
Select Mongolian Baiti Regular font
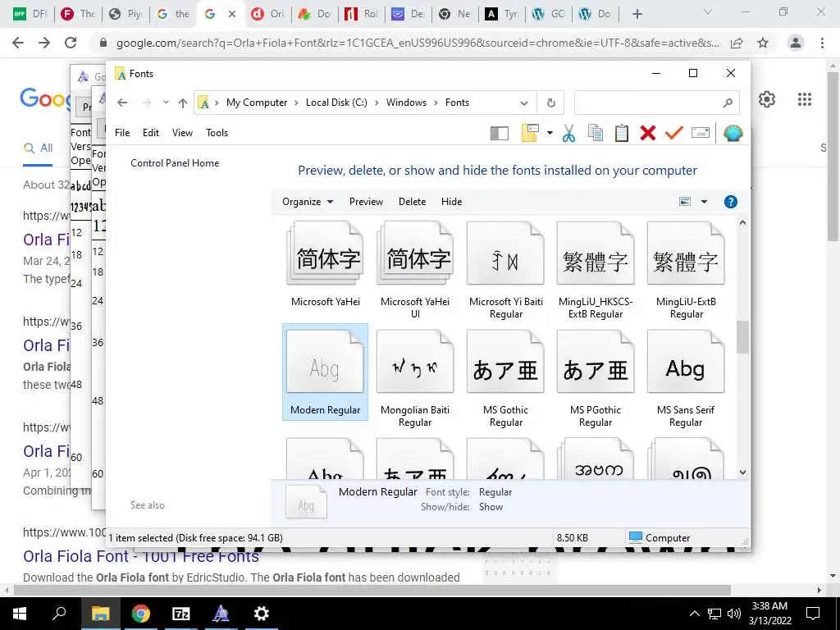(x=415, y=379)
